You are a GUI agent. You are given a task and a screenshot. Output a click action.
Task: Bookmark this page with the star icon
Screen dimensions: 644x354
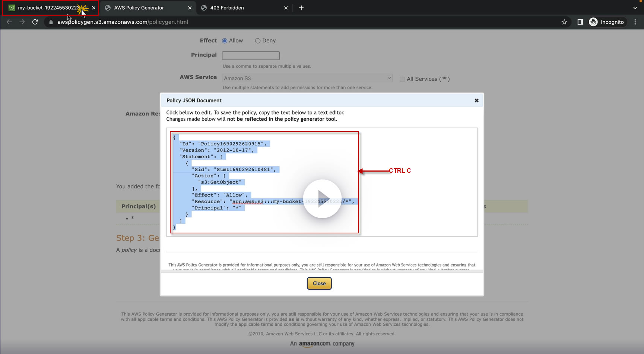(x=564, y=22)
